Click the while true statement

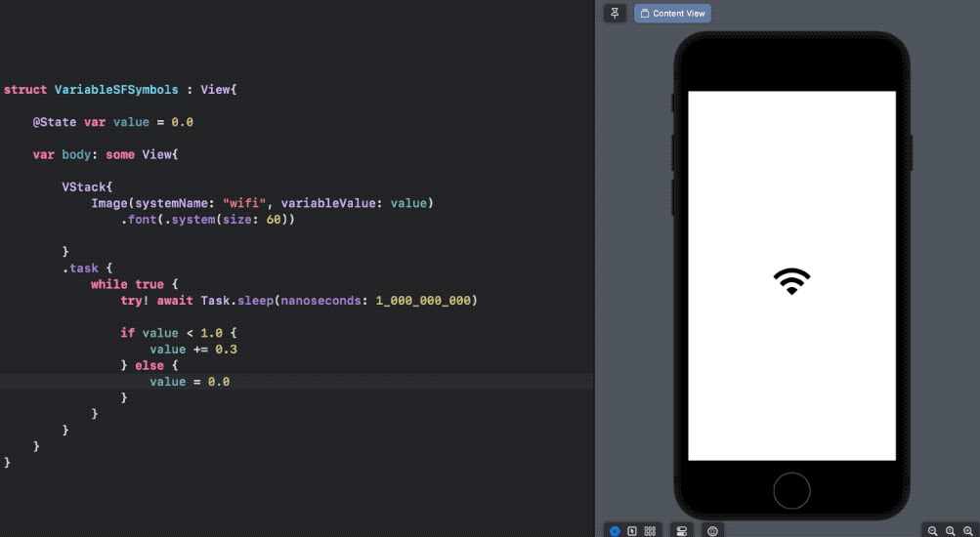(x=127, y=284)
